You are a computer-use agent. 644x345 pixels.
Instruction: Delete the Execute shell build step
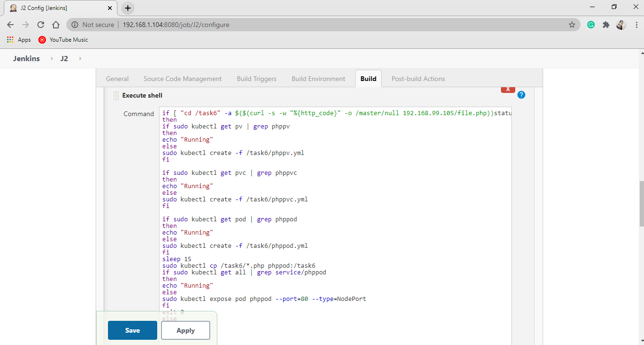[508, 89]
